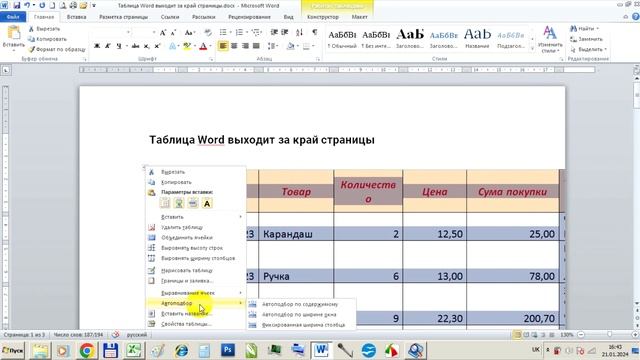The width and height of the screenshot is (640, 360).
Task: Toggle Italic (К) formatting
Action: tap(108, 47)
